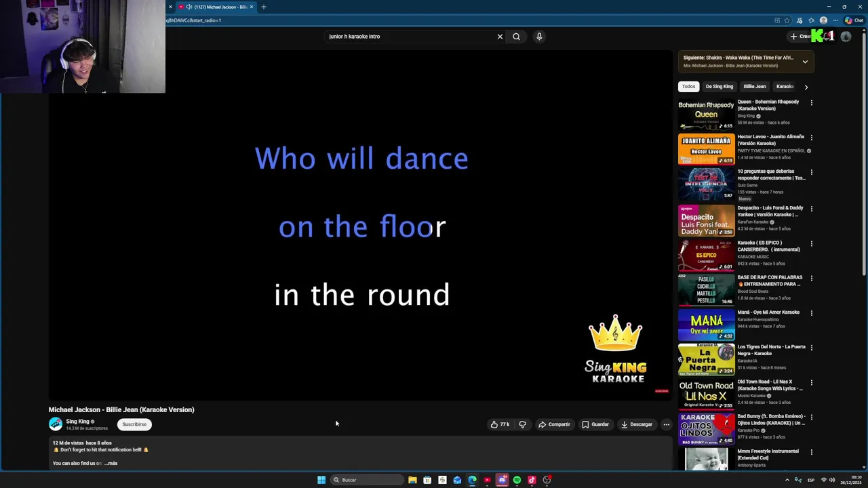Open TikTok app from taskbar
The width and height of the screenshot is (868, 488).
click(x=532, y=480)
